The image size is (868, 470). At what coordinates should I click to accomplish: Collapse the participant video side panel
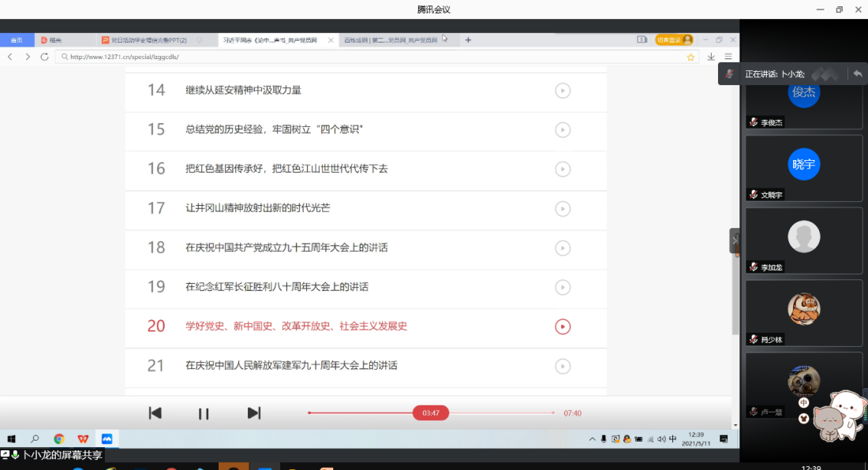point(735,241)
